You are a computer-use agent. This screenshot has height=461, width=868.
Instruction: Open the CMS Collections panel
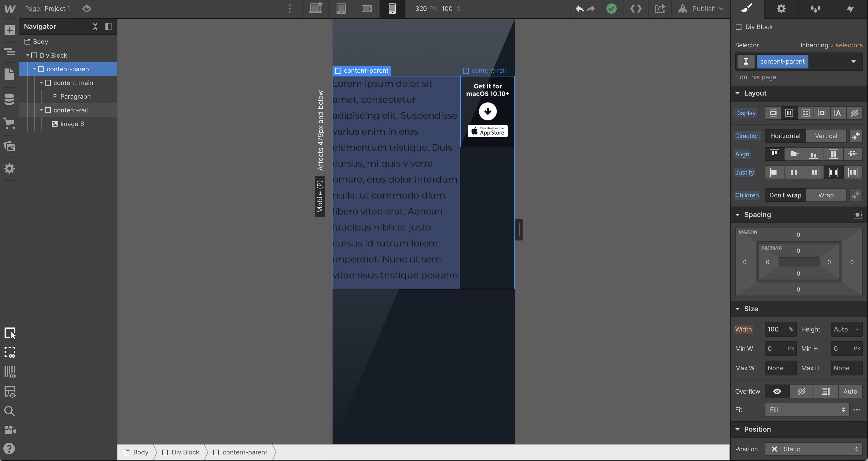pyautogui.click(x=9, y=100)
